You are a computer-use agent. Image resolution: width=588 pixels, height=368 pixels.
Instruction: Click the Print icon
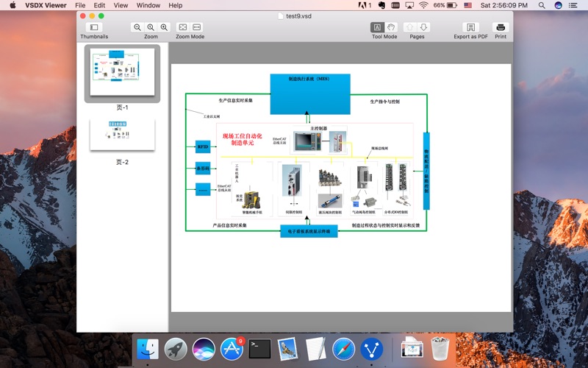tap(501, 27)
